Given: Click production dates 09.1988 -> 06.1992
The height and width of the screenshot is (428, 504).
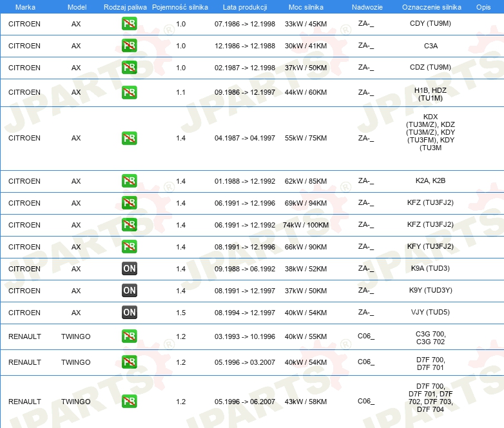Looking at the screenshot, I should 245,269.
